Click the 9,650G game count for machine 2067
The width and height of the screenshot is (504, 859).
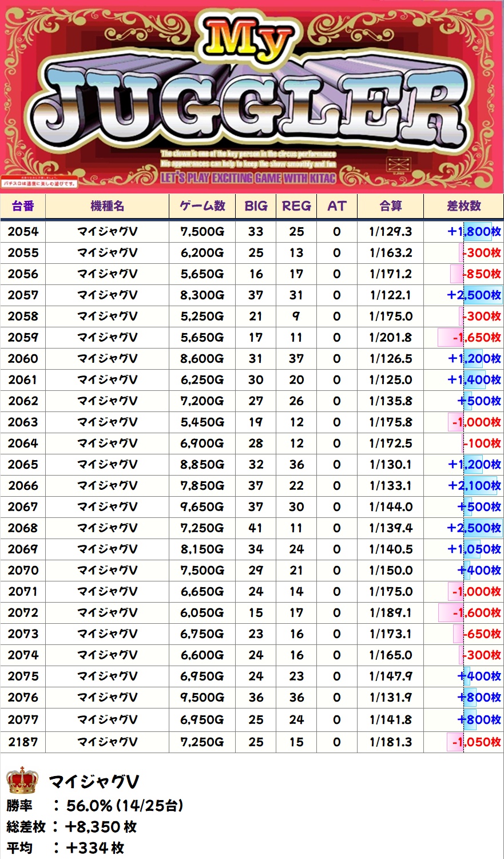point(202,507)
